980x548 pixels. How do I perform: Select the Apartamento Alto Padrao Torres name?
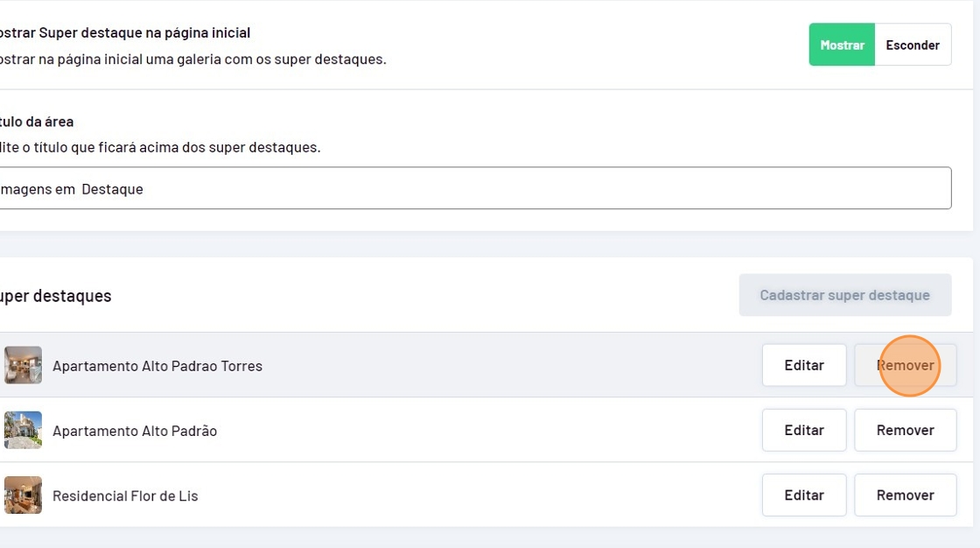157,366
